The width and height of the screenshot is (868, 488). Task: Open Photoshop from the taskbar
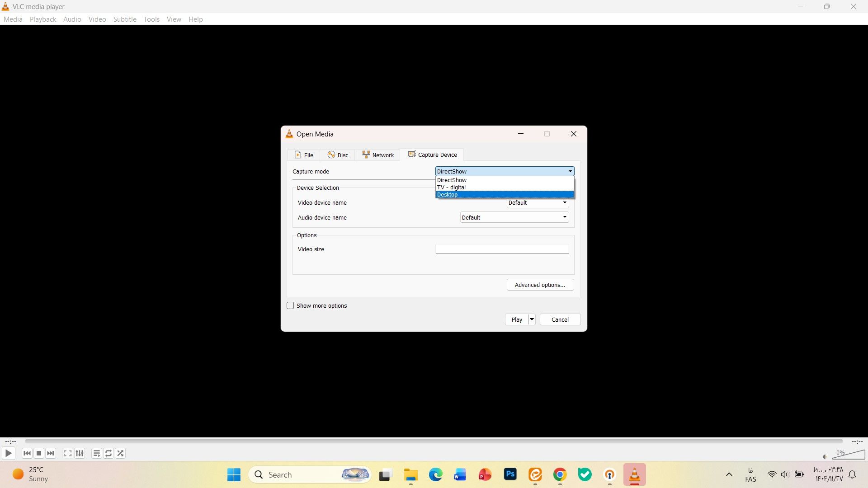point(510,474)
